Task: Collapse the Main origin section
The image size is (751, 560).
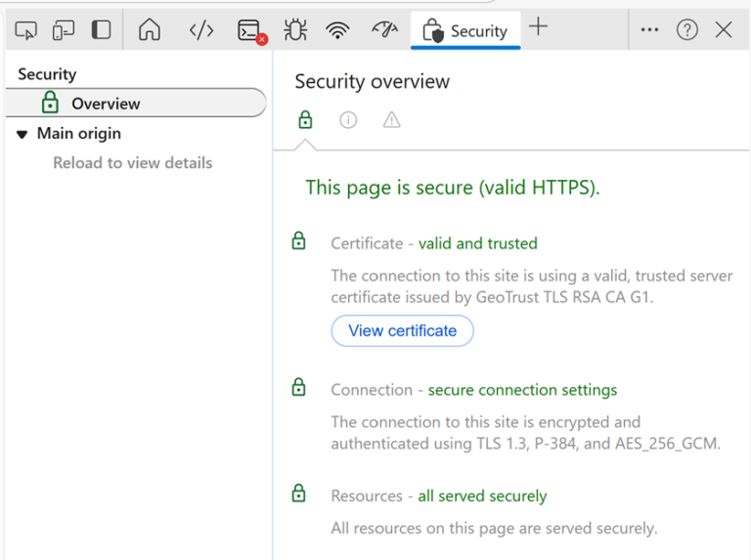Action: [x=22, y=135]
